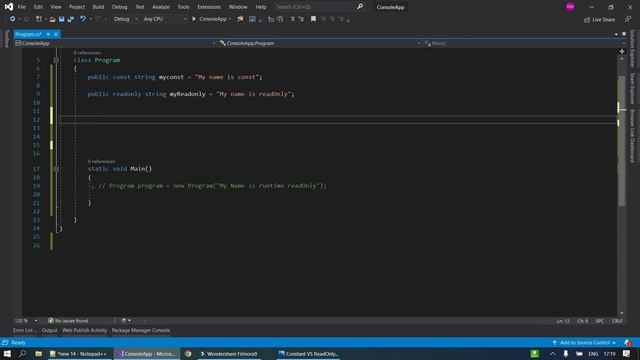Open the Help menu

coord(261,7)
